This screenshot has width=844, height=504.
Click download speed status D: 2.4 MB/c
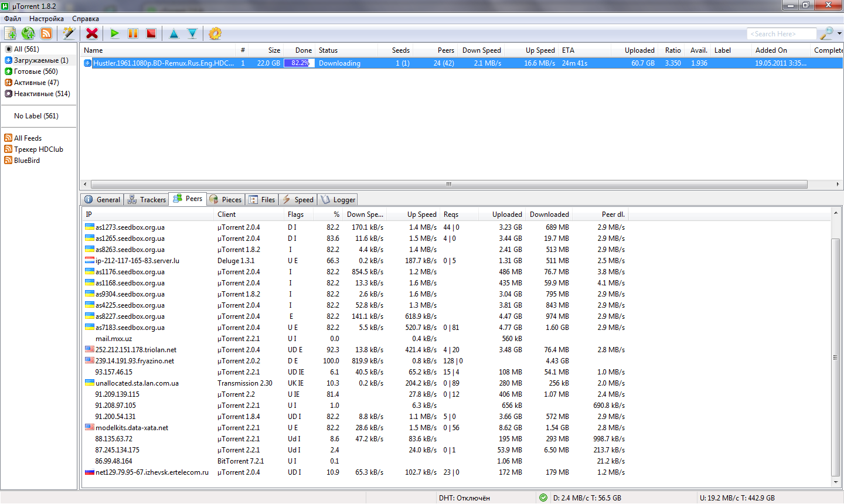coord(587,498)
